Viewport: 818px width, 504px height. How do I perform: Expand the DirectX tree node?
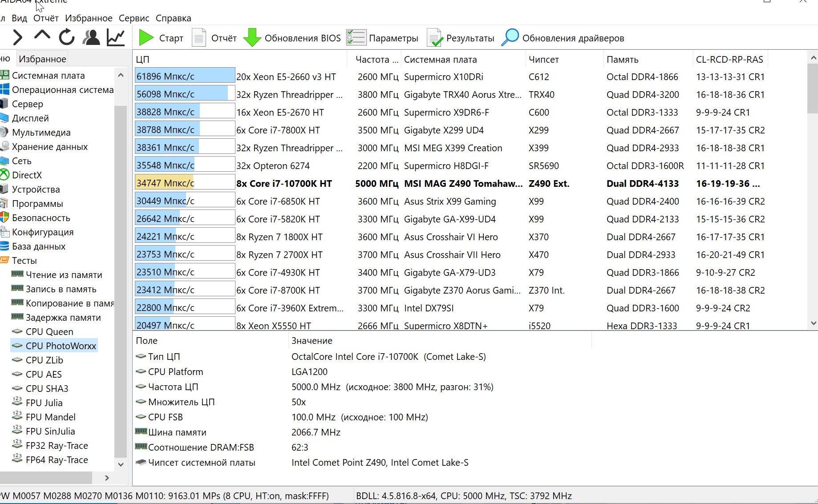27,175
